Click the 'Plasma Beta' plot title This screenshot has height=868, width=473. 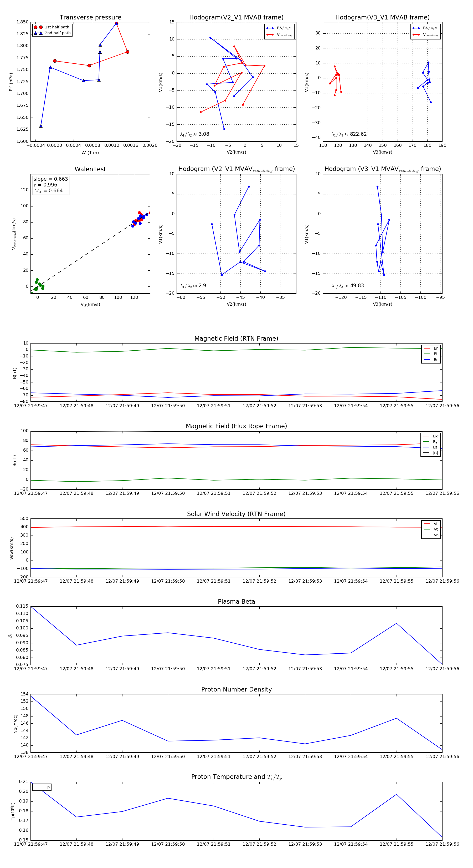tap(236, 602)
